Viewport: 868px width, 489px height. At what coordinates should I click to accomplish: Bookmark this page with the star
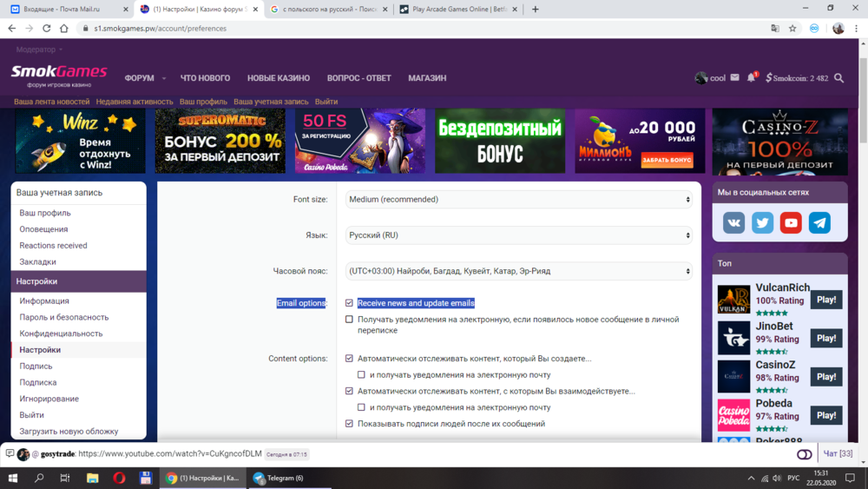tap(792, 29)
